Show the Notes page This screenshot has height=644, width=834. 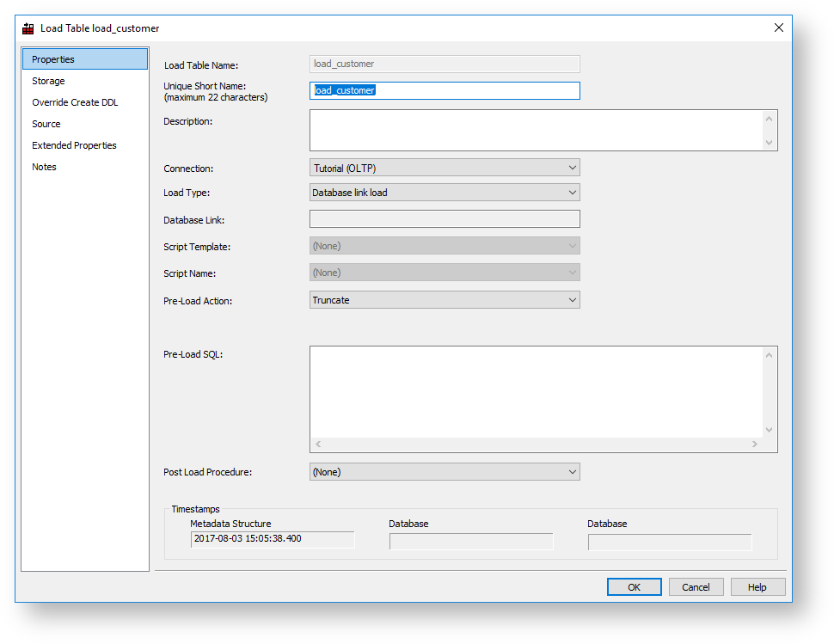44,167
